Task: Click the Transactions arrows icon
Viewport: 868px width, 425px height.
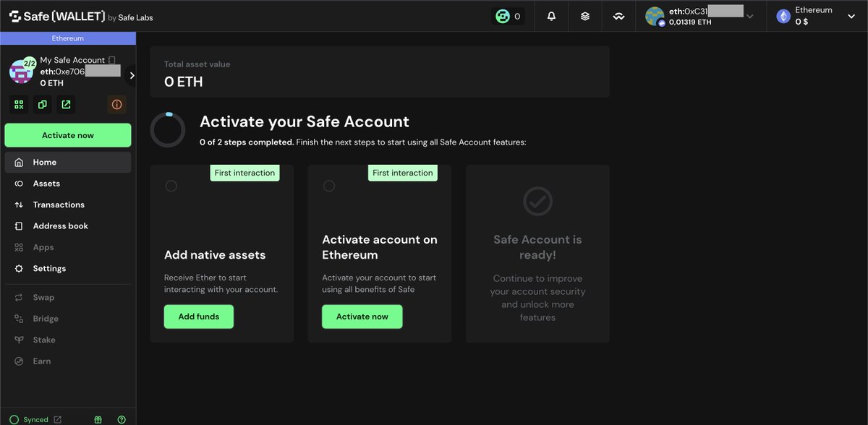Action: pos(19,205)
